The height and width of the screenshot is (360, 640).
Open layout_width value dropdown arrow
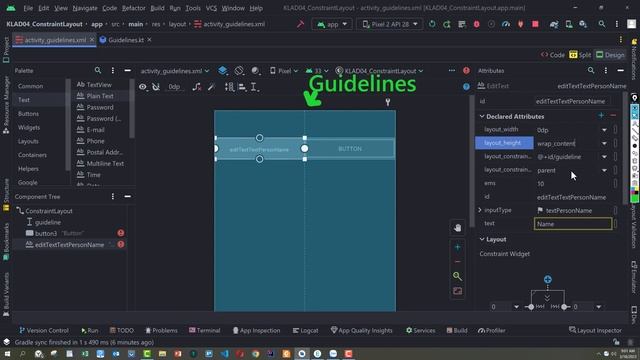[x=604, y=130]
